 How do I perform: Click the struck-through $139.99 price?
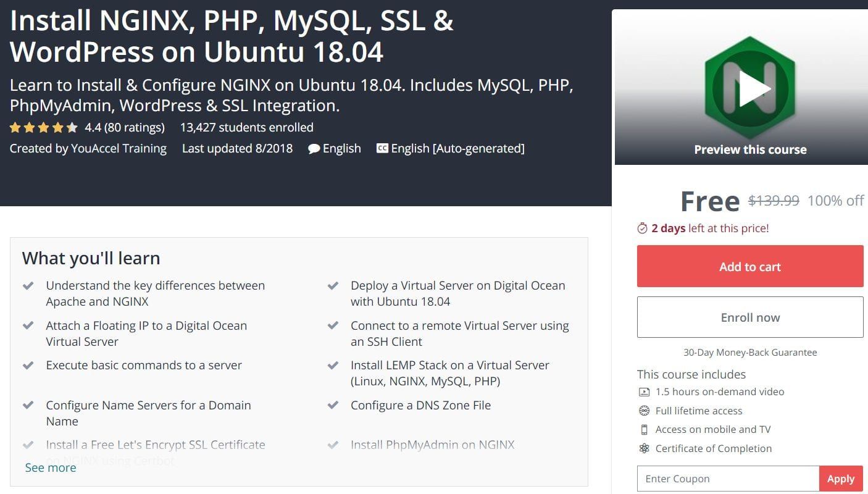[x=774, y=201]
